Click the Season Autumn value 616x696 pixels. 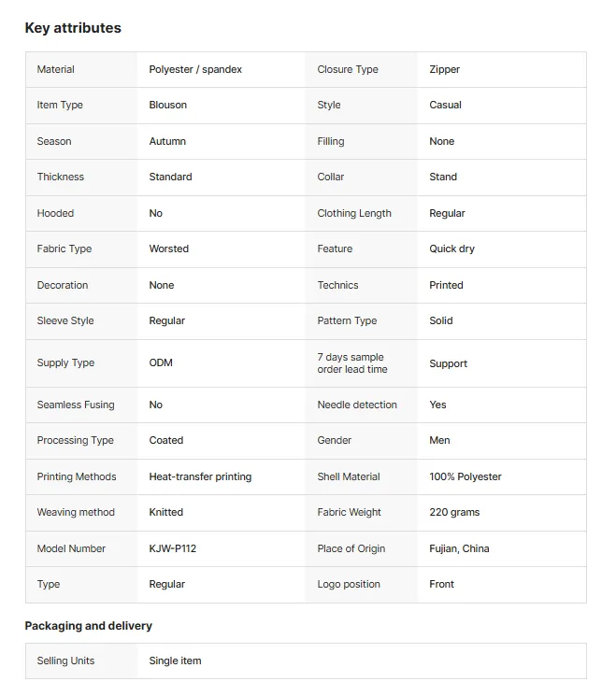coord(167,142)
